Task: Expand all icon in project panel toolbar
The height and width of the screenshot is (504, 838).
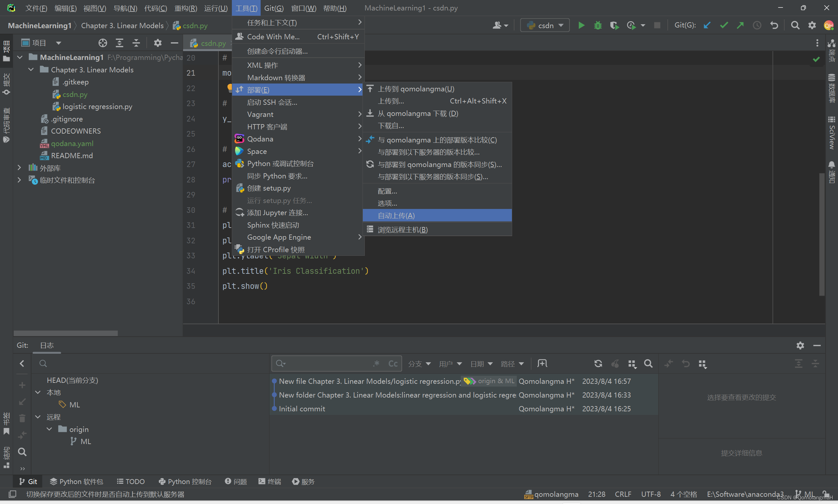Action: coord(120,43)
